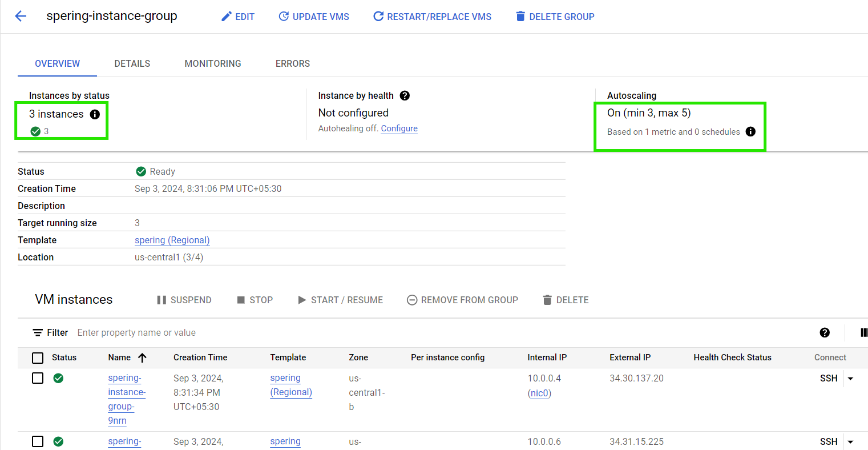
Task: Open the SSH dropdown for the second instance
Action: click(x=851, y=441)
